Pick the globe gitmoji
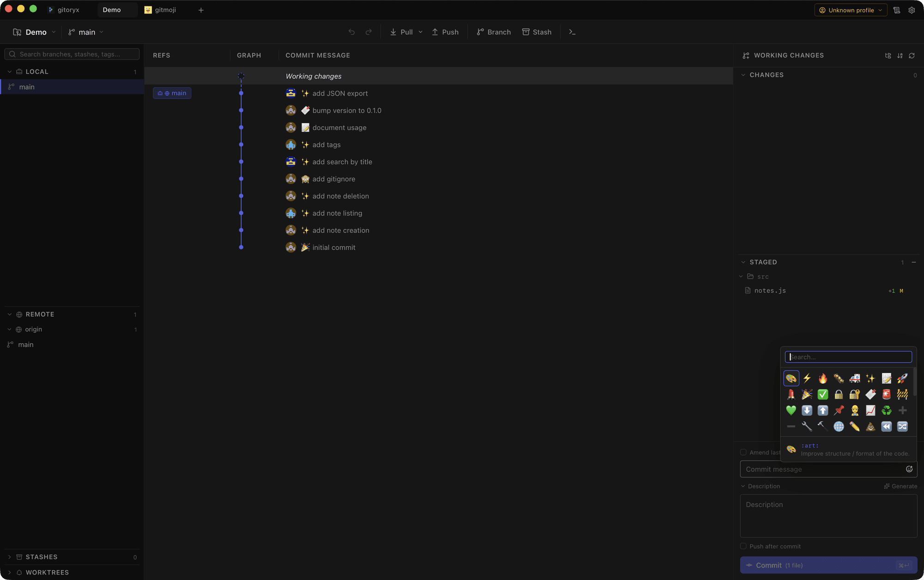The width and height of the screenshot is (924, 580). pyautogui.click(x=839, y=426)
